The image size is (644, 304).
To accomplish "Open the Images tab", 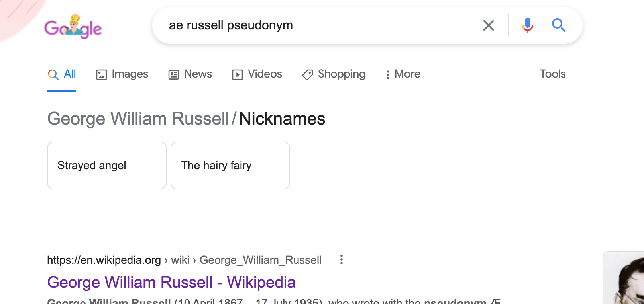I will tap(122, 74).
